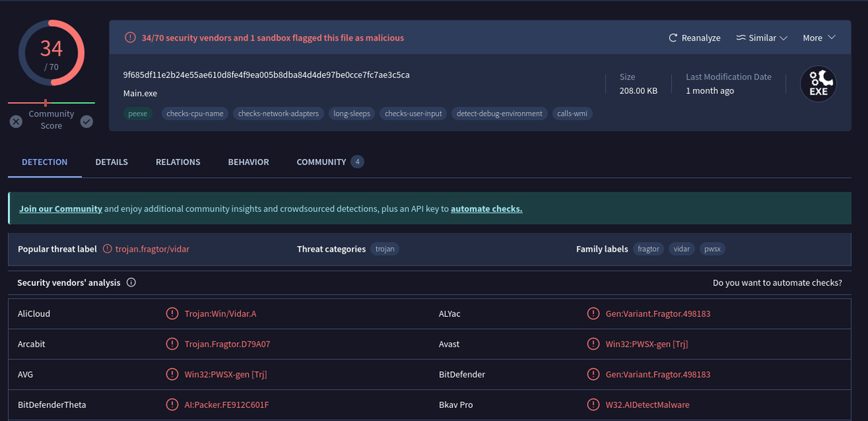Click the file SHA-256 hash text
The image size is (868, 421).
[267, 75]
